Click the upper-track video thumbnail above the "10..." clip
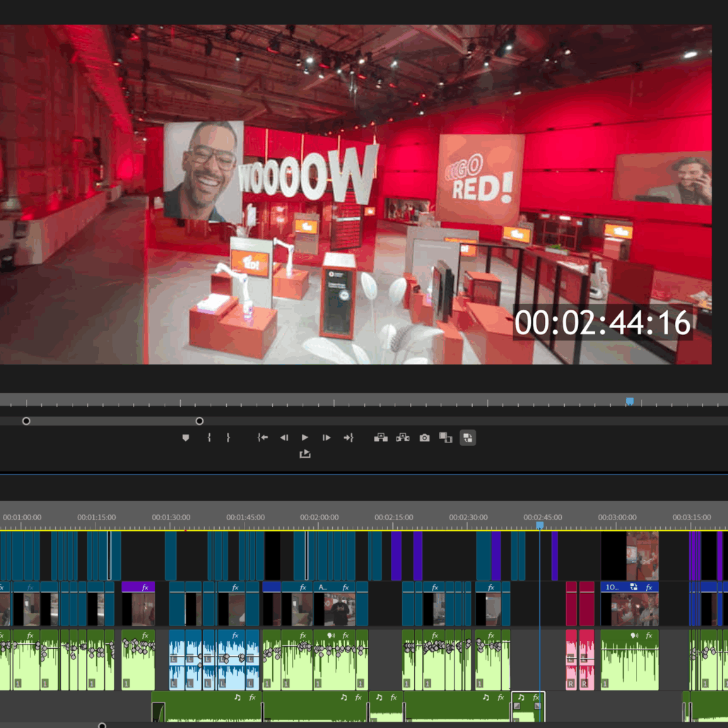728x728 pixels. (x=642, y=556)
